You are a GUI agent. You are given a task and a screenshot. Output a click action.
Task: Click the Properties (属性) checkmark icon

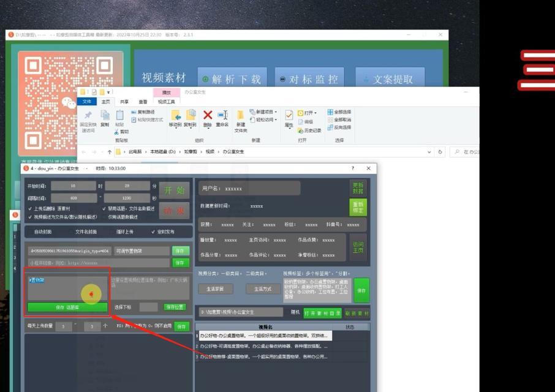tap(289, 115)
